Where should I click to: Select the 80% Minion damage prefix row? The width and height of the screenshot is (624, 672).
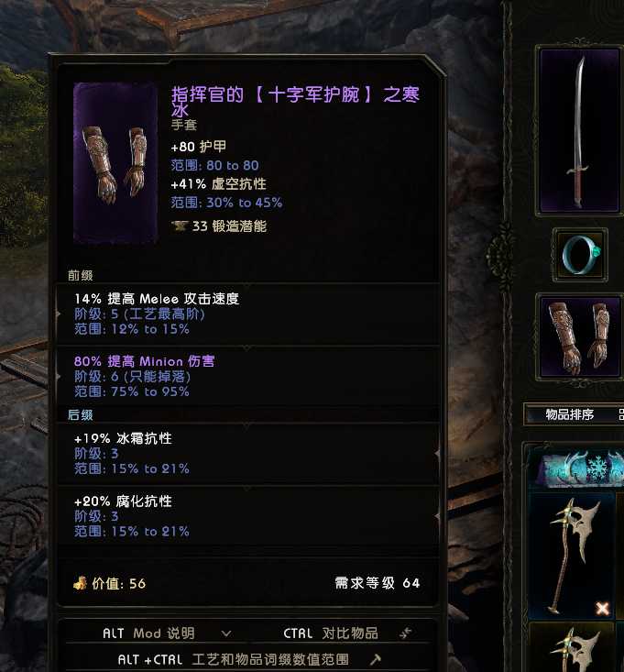pyautogui.click(x=247, y=376)
